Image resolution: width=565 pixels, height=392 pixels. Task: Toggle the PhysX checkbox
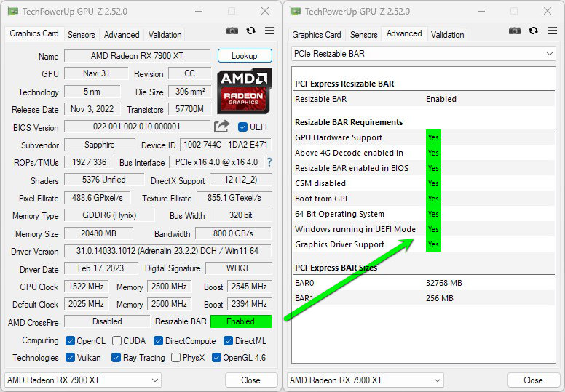(176, 357)
